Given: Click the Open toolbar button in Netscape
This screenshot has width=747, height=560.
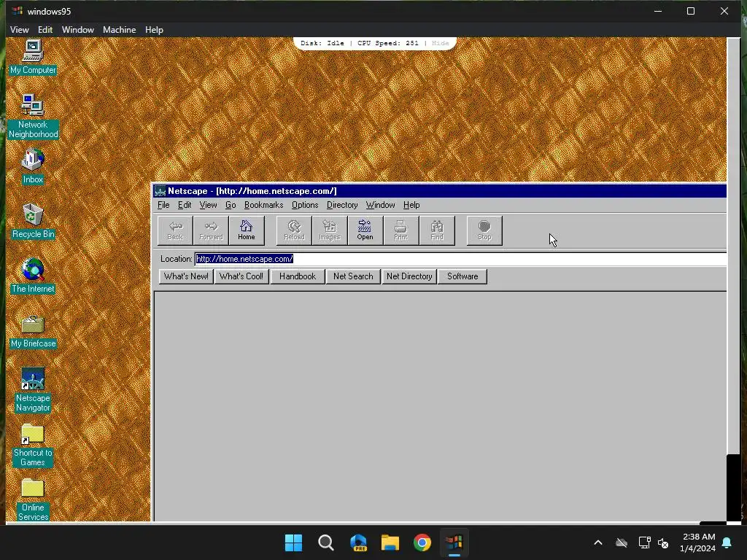Looking at the screenshot, I should pos(365,230).
